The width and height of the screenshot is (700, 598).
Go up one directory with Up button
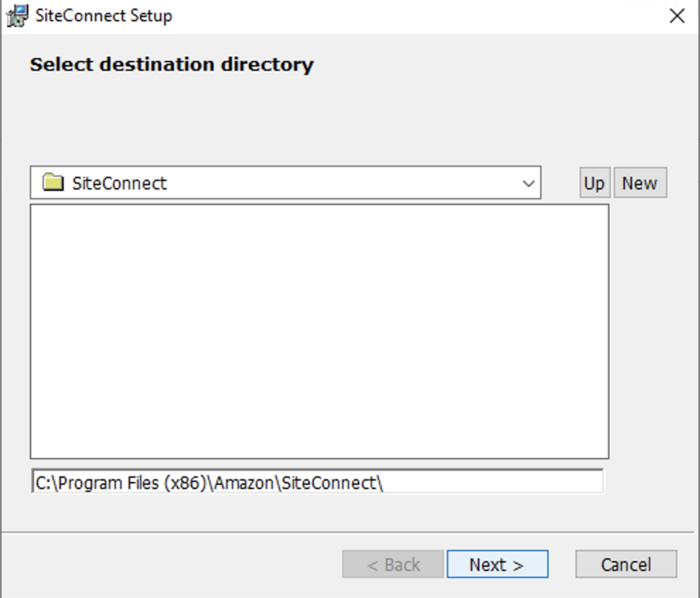[594, 183]
